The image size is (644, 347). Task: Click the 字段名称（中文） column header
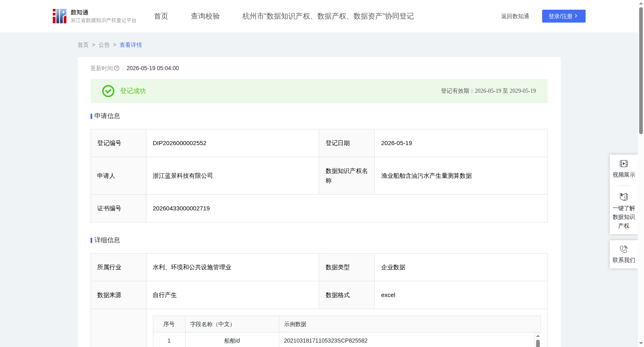click(x=232, y=324)
